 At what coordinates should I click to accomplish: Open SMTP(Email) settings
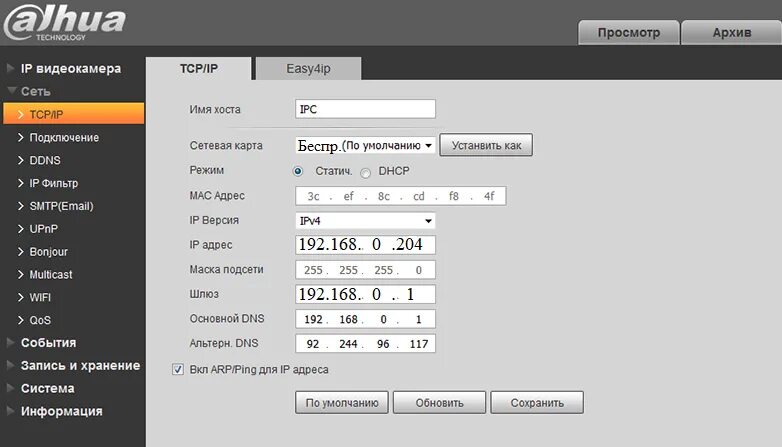coord(61,206)
